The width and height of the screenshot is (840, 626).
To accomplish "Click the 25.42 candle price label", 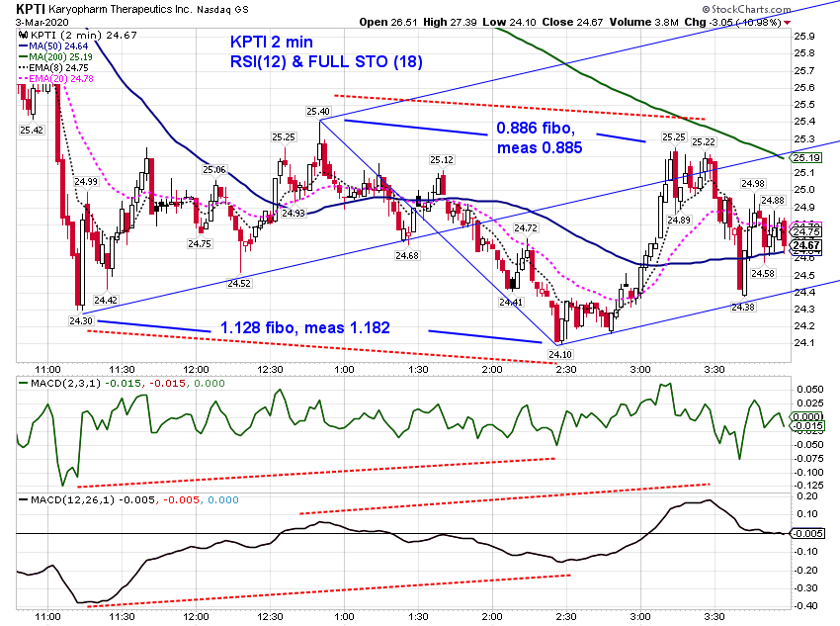I will pos(32,131).
